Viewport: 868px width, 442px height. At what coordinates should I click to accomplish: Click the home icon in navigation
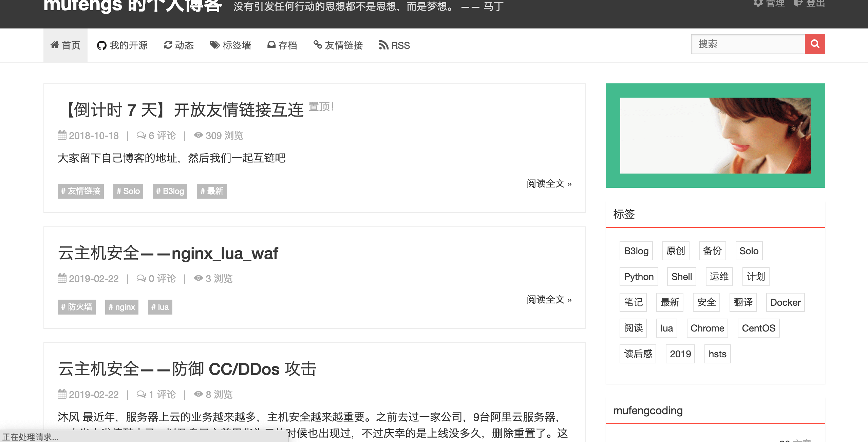point(55,45)
